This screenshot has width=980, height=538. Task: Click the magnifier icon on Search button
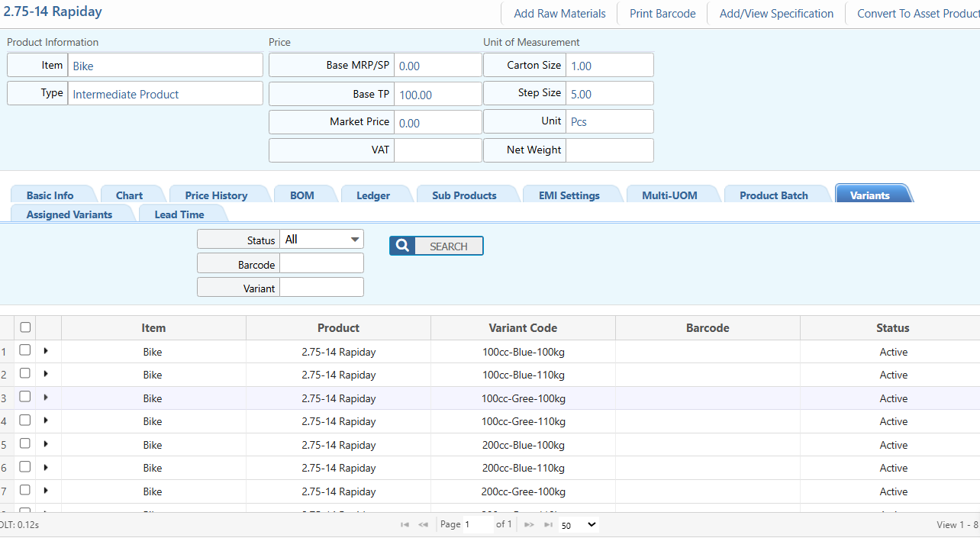pyautogui.click(x=402, y=246)
